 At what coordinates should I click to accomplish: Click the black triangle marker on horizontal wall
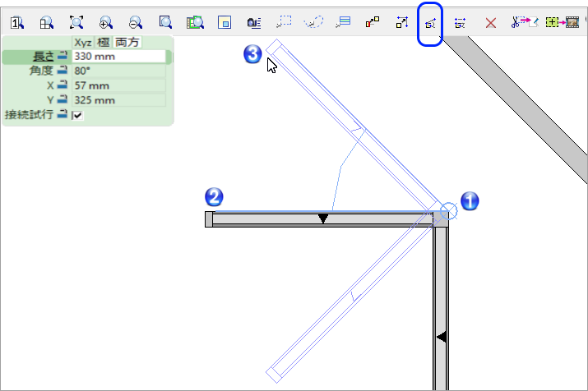click(x=323, y=218)
